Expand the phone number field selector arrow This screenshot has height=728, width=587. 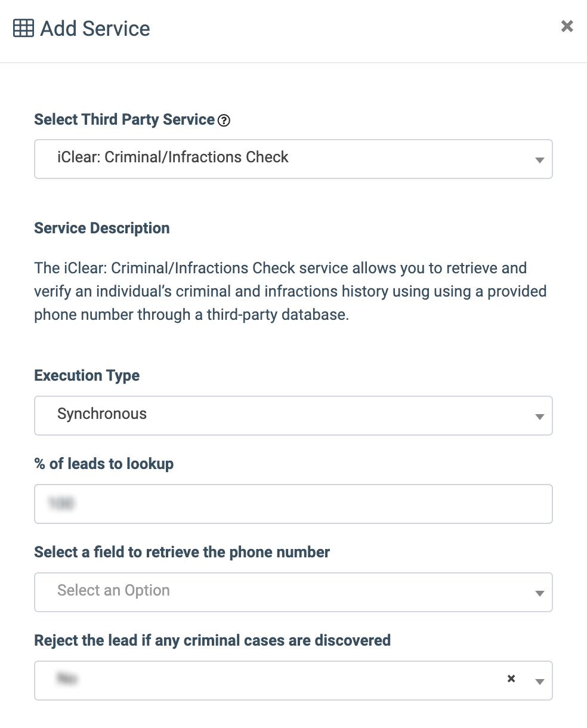pos(539,593)
